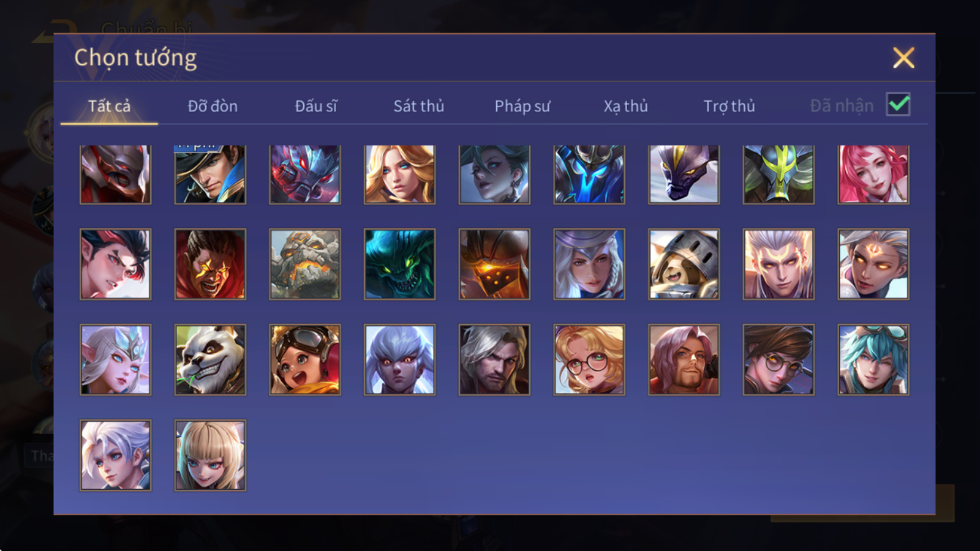The width and height of the screenshot is (980, 551).
Task: Close the Chọn tướng dialog
Action: coord(903,58)
